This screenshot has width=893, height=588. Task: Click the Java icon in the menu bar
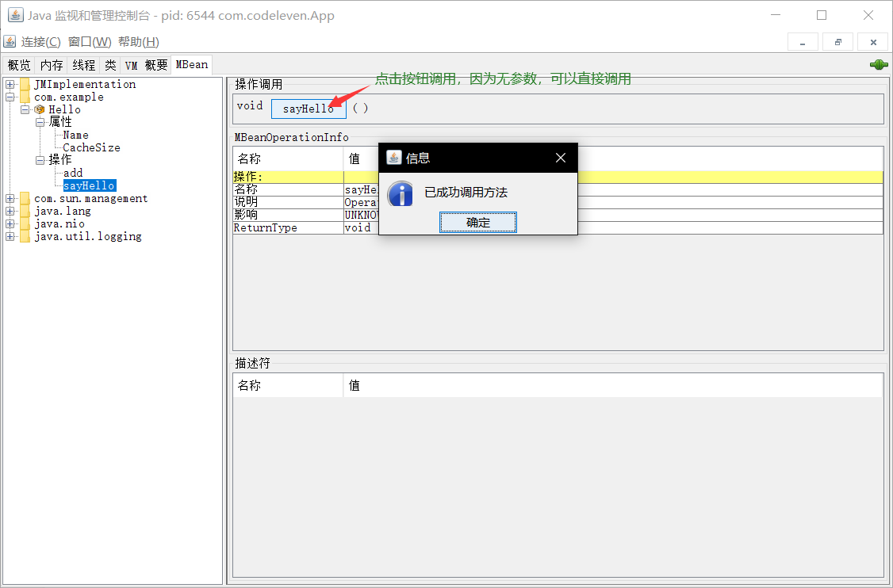click(10, 41)
